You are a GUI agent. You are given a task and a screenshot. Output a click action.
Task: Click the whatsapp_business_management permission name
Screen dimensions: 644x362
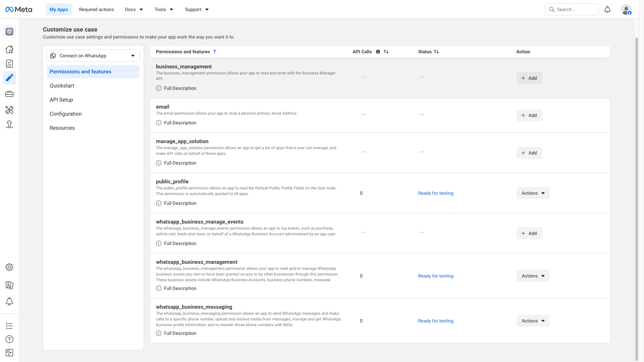coord(197,262)
